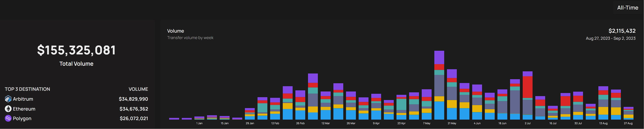Click the bar above 29 Jan label

[x=249, y=114]
